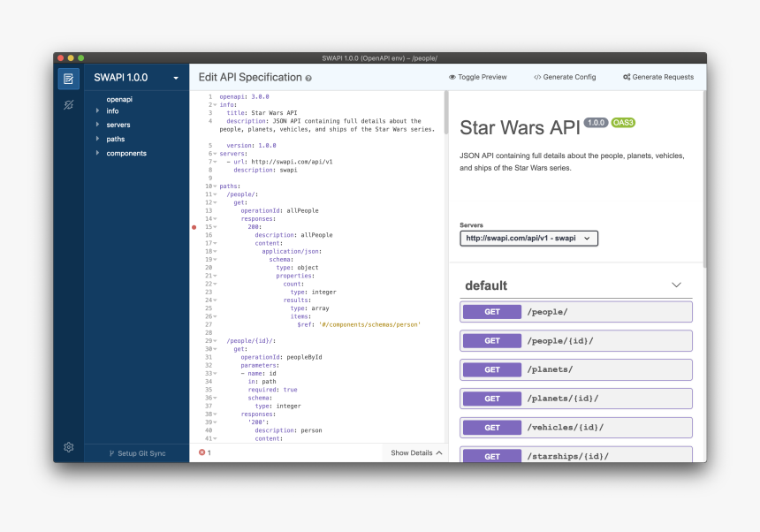
Task: Open the design editor sidebar icon
Action: point(68,79)
